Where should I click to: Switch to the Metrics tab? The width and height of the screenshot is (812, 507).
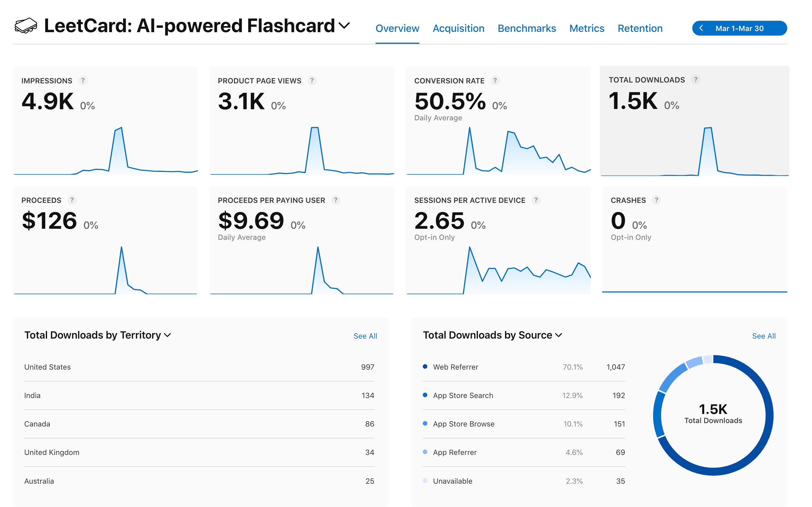pyautogui.click(x=587, y=28)
